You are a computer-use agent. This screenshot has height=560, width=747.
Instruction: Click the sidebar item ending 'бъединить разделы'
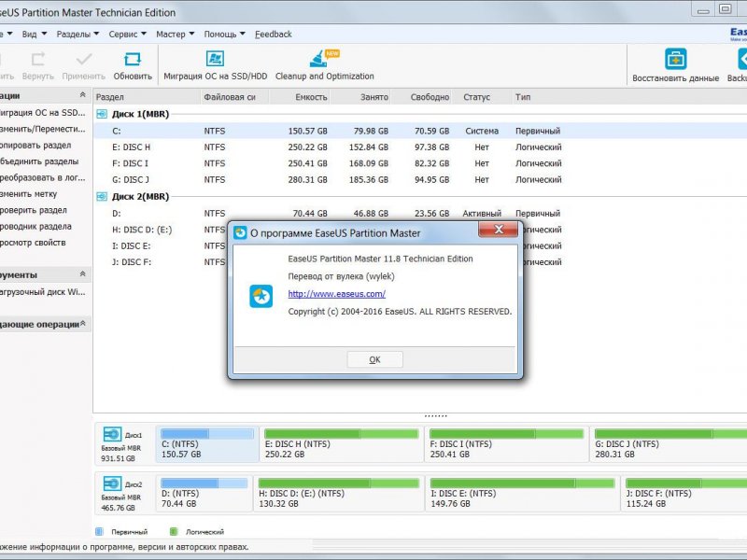tap(39, 161)
